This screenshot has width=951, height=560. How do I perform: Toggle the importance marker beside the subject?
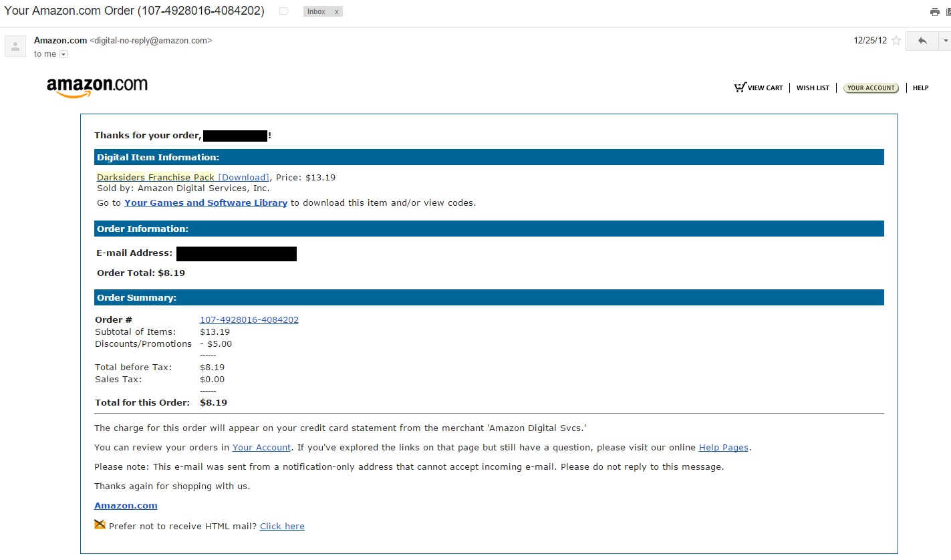pyautogui.click(x=283, y=11)
